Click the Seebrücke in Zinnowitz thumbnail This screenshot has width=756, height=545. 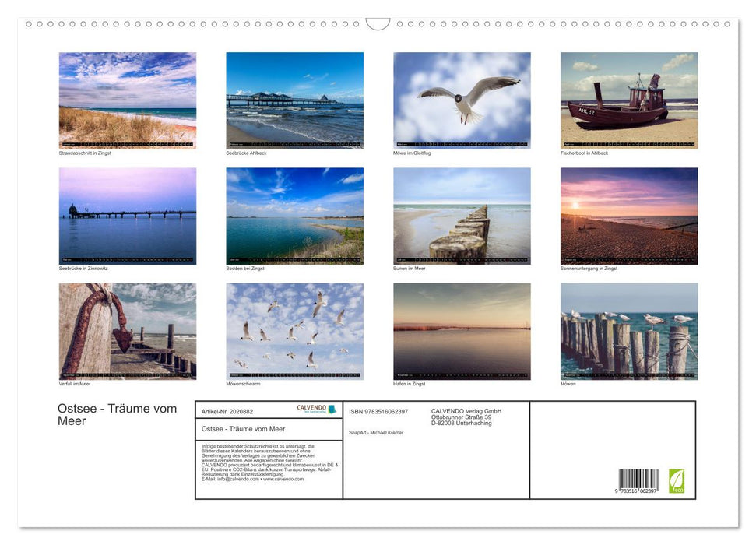[127, 215]
